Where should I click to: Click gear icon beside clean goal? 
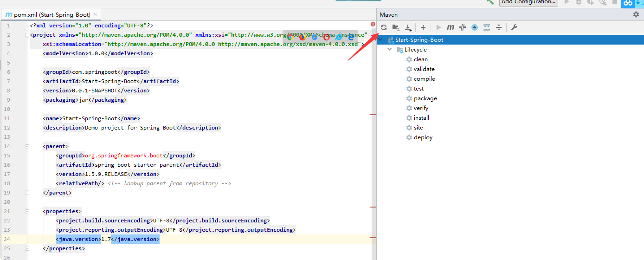tap(409, 59)
